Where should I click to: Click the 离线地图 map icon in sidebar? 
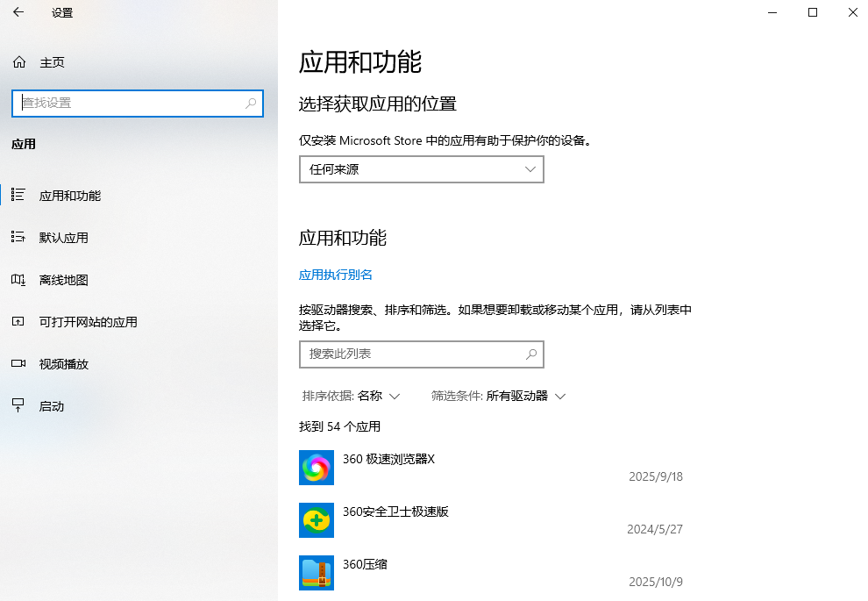coord(18,279)
